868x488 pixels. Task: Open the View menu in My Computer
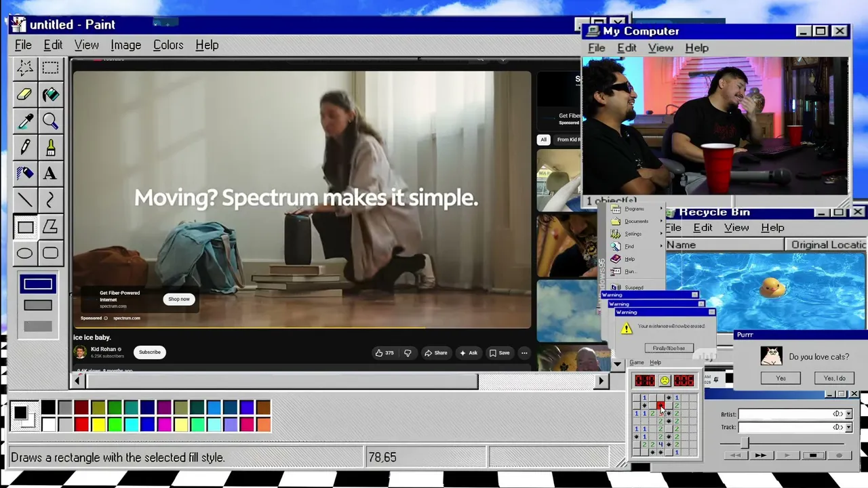(x=660, y=48)
